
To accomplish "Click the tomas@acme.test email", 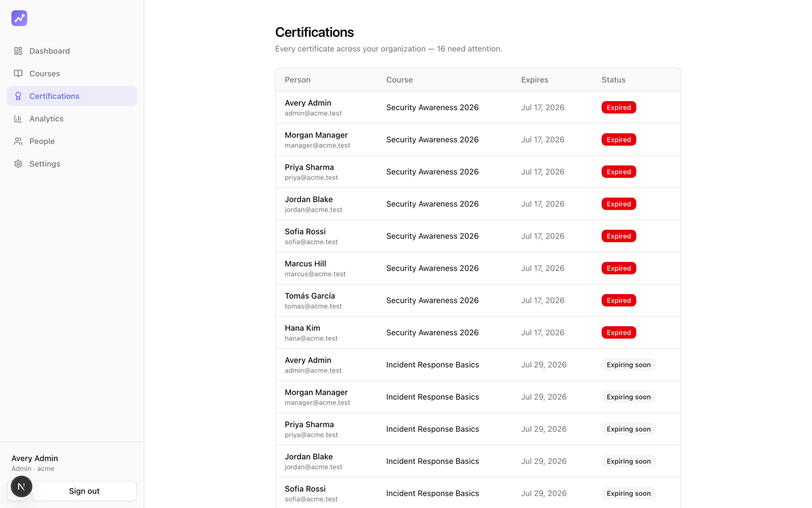I will tap(313, 306).
